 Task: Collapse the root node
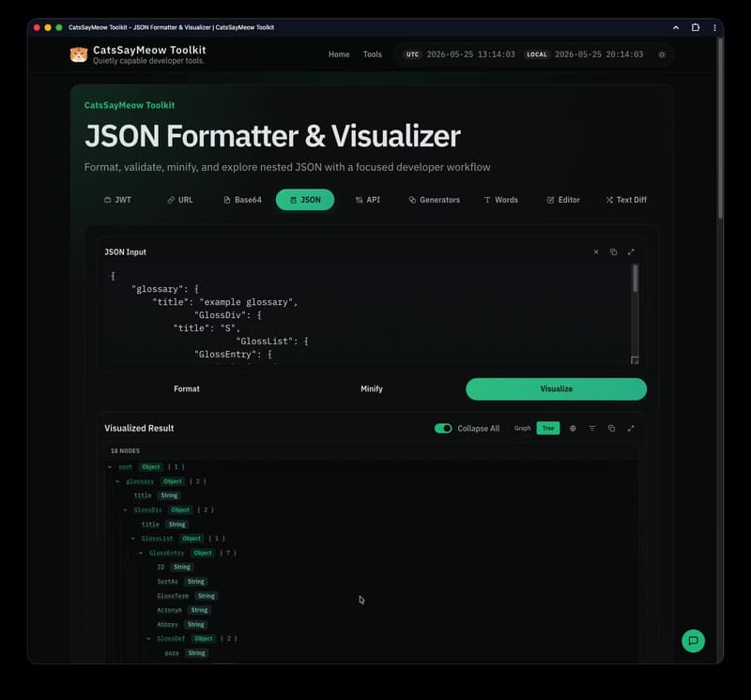coord(110,467)
